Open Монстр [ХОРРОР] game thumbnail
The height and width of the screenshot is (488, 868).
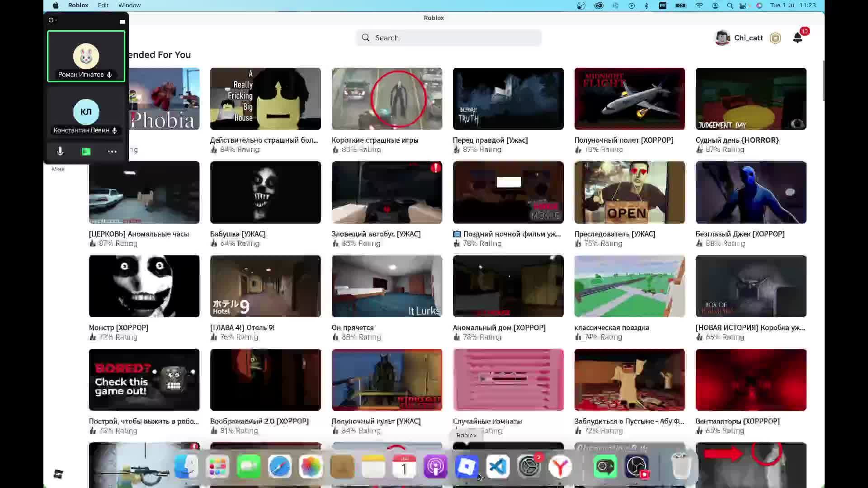click(x=144, y=286)
